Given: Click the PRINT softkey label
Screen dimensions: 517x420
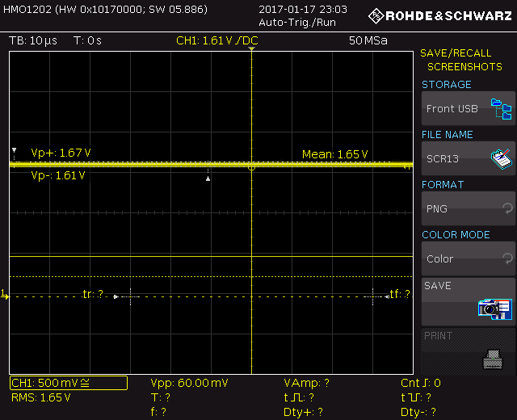Looking at the screenshot, I should click(438, 336).
